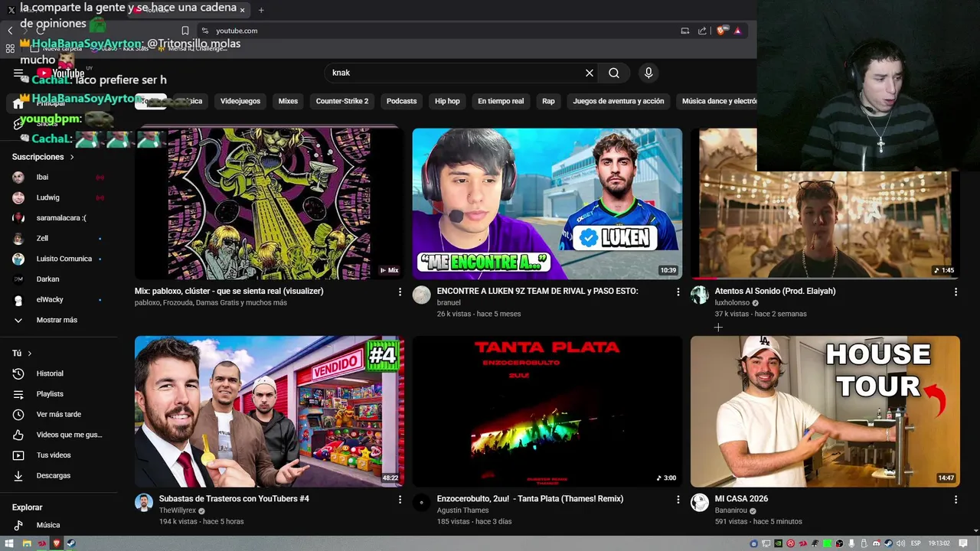Bookmark this page with the bookmark icon
Image resolution: width=980 pixels, height=551 pixels.
[185, 31]
